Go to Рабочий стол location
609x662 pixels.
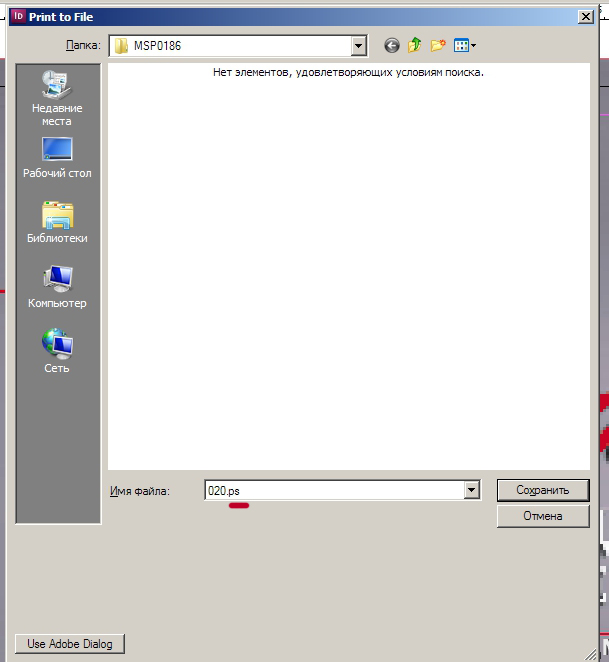[x=57, y=158]
